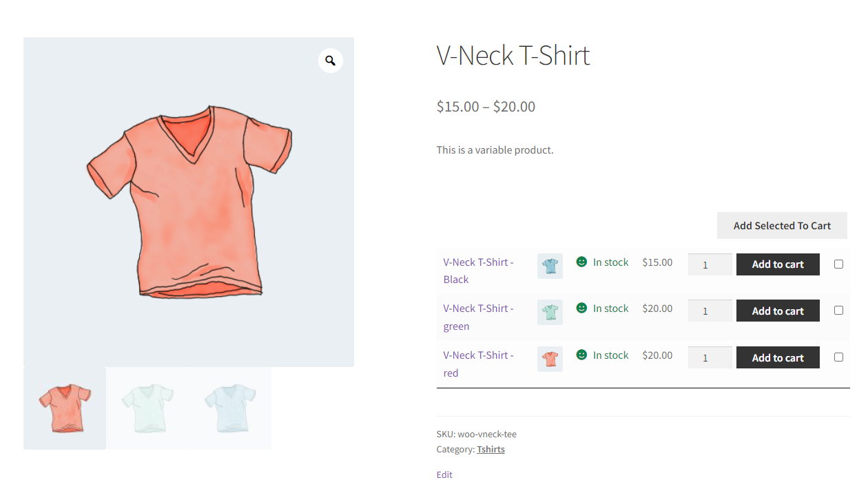868x502 pixels.
Task: Select the green shirt gallery thumbnail
Action: (x=147, y=408)
